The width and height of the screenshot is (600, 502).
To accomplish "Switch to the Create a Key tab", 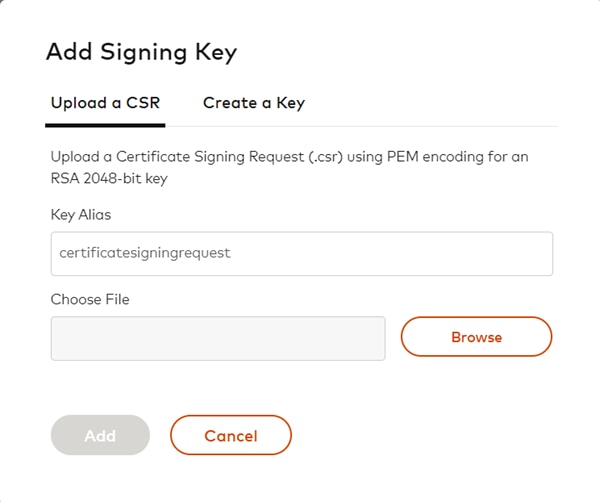I will [x=254, y=102].
